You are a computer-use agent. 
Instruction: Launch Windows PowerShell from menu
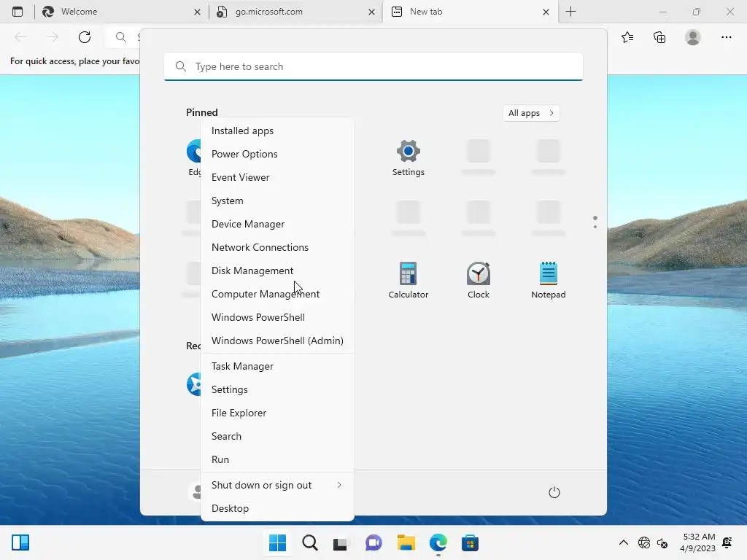pyautogui.click(x=277, y=317)
